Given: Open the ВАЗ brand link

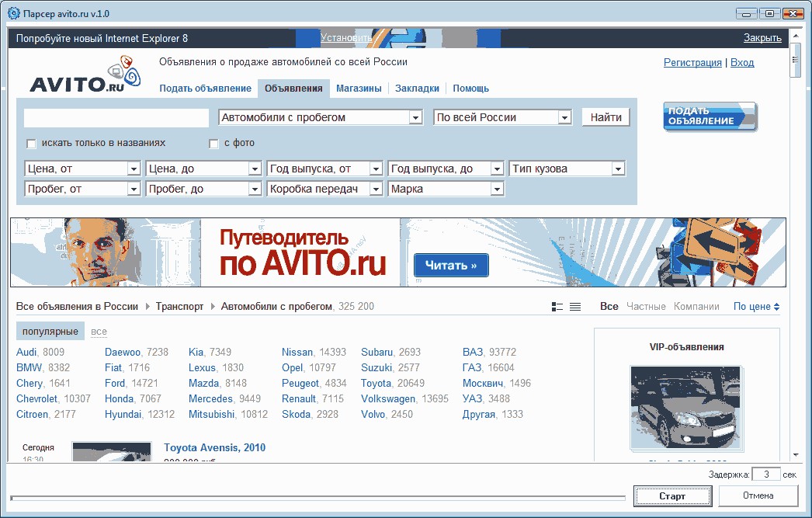Looking at the screenshot, I should [x=472, y=353].
